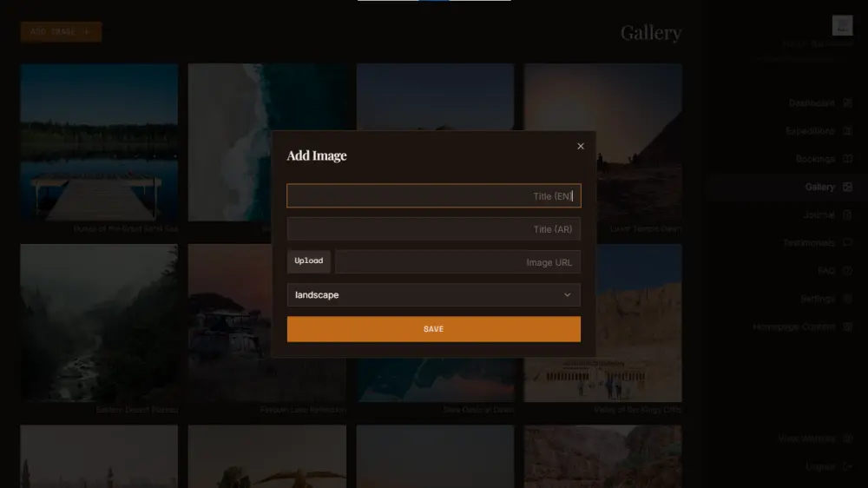Screen dimensions: 868x488
Task: Open FAQ via its question-mark icon
Action: (x=847, y=271)
